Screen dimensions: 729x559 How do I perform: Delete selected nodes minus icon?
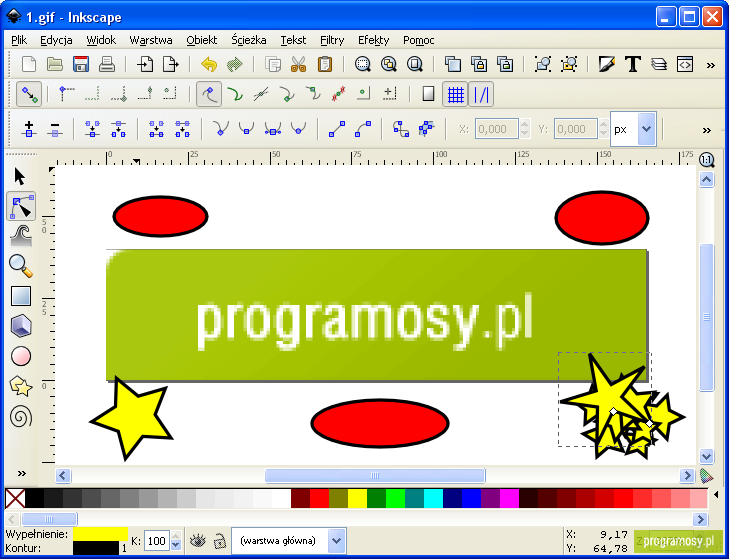point(55,129)
